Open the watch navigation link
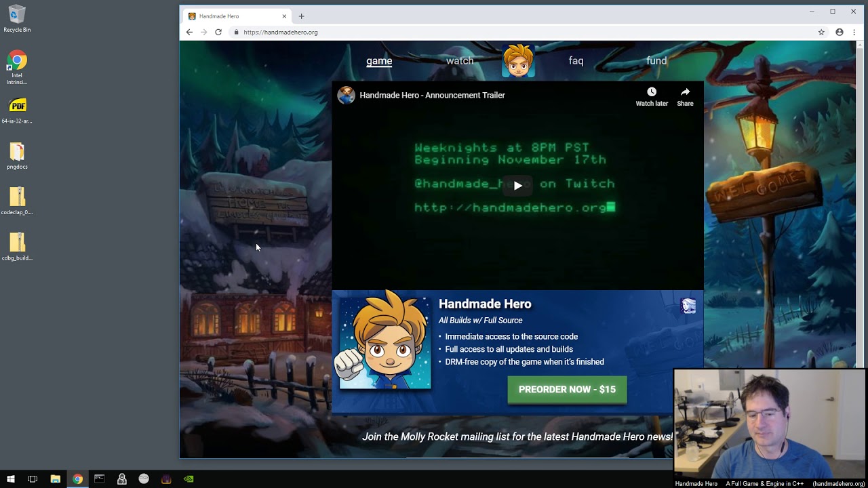The height and width of the screenshot is (488, 868). click(460, 61)
